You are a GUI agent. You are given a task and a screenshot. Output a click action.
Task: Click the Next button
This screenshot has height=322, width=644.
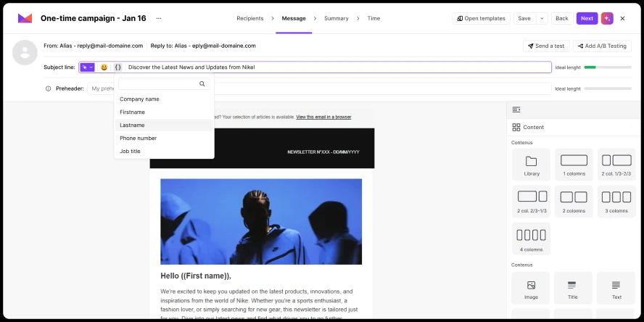pyautogui.click(x=587, y=18)
